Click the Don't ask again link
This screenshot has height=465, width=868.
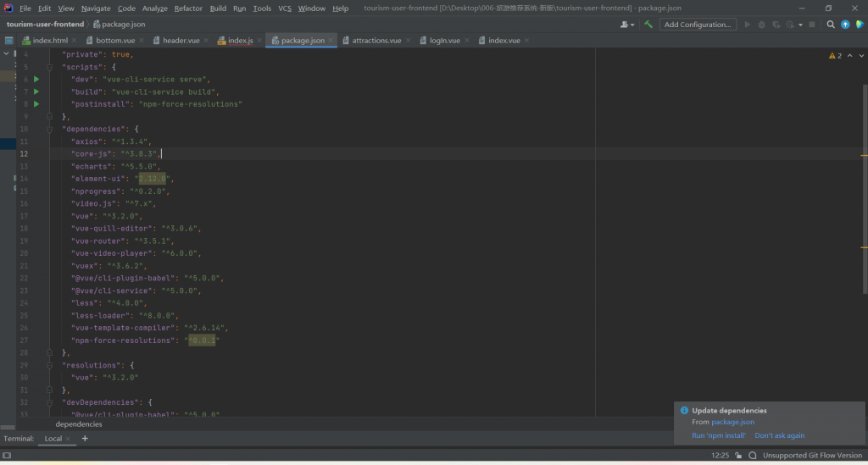(x=780, y=435)
